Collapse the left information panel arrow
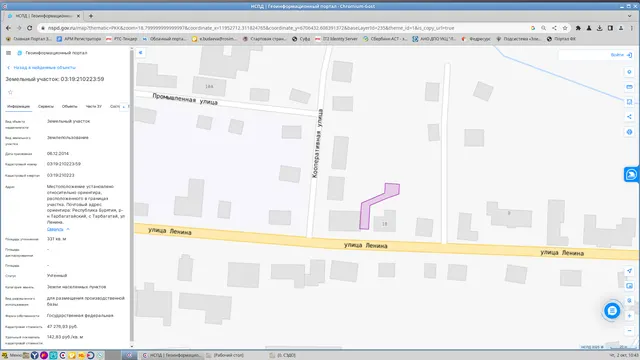The height and width of the screenshot is (360, 640). 140,53
